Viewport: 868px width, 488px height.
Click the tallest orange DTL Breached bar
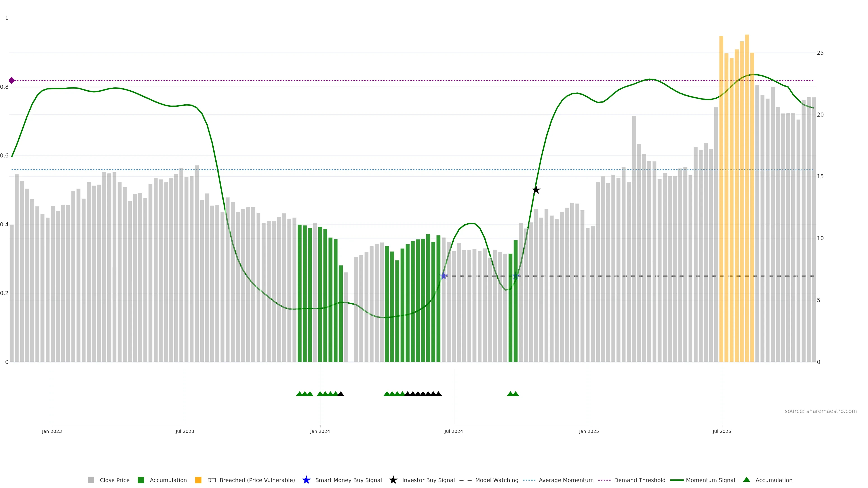747,202
